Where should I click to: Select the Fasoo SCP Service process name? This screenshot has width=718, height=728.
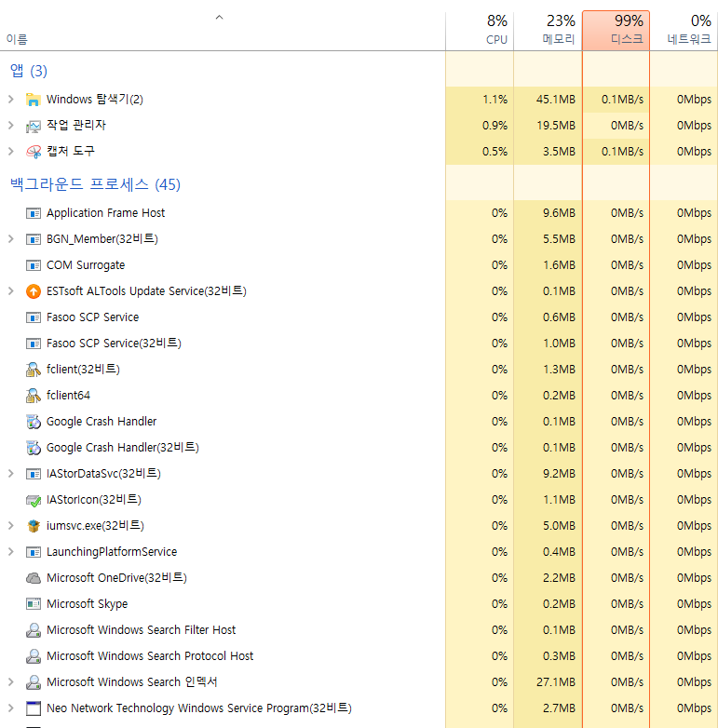tap(92, 317)
